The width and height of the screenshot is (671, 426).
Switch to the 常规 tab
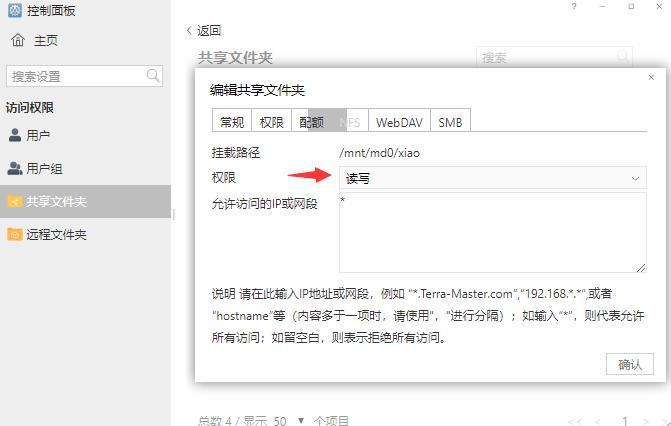232,122
